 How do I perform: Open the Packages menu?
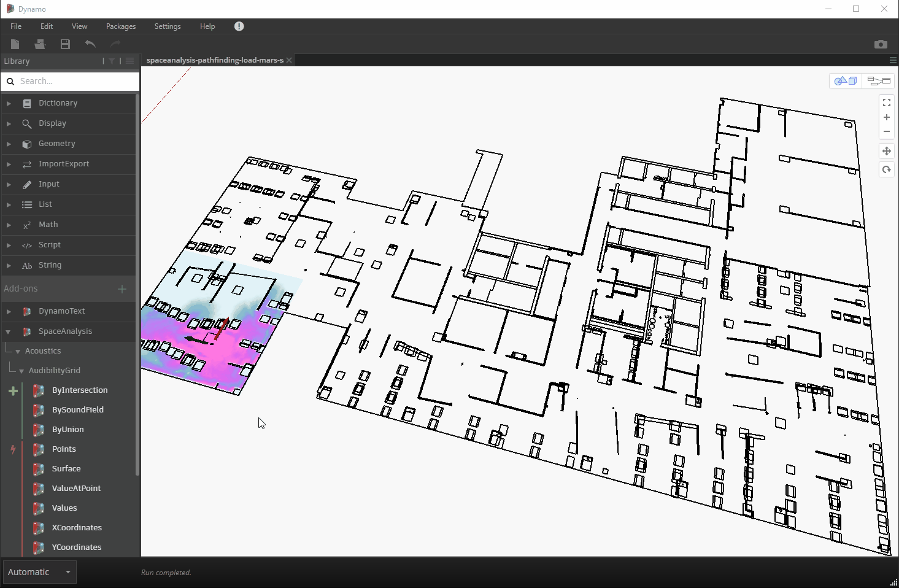120,26
